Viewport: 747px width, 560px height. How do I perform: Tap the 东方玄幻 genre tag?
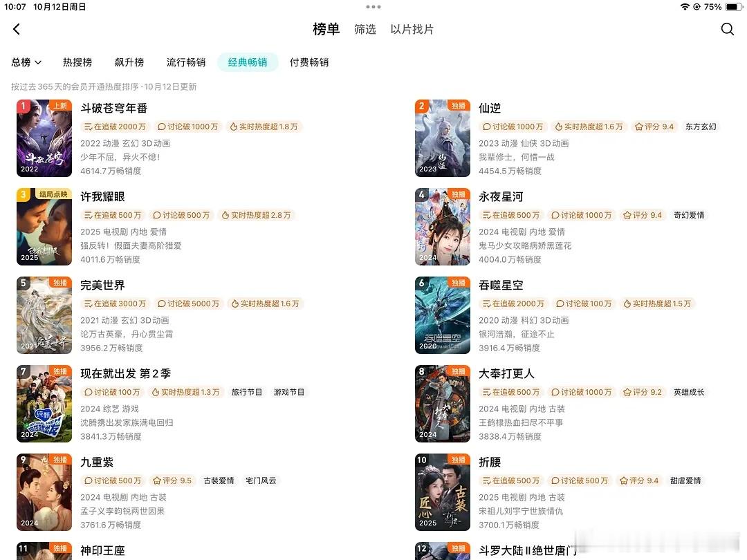click(x=700, y=127)
